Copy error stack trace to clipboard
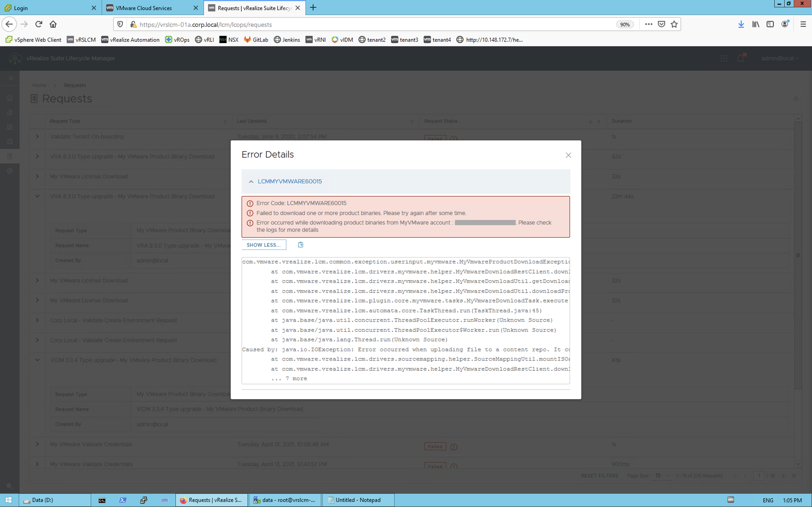Viewport: 812px width, 507px height. click(x=300, y=245)
